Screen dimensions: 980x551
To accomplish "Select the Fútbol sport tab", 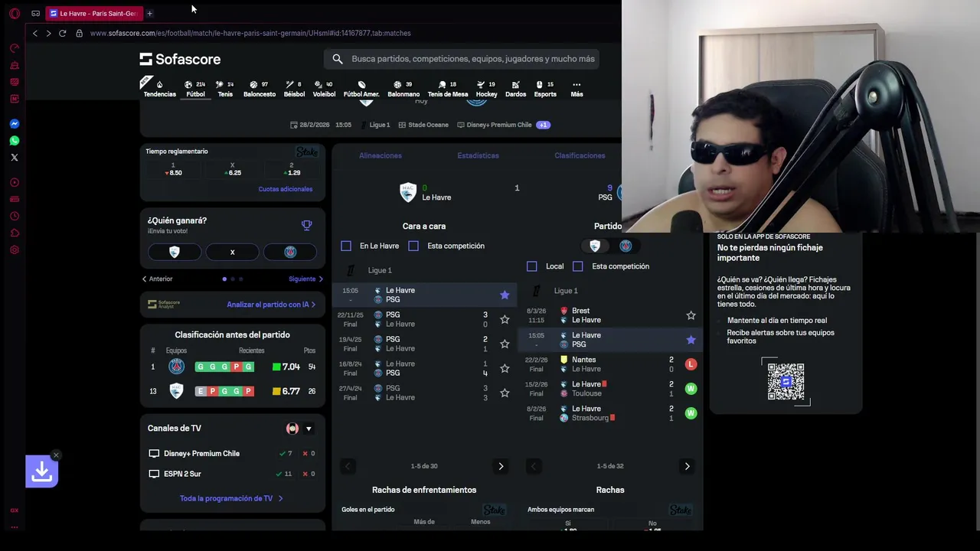I will pos(195,89).
